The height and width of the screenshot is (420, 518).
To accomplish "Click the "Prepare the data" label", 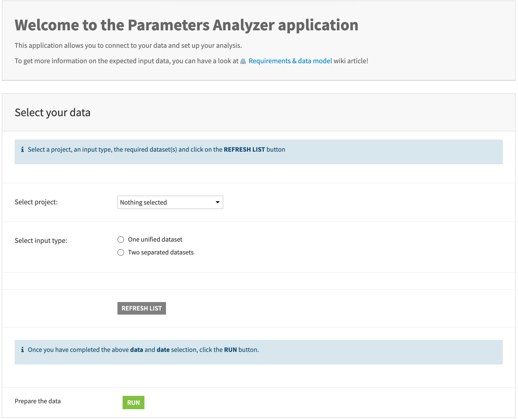I will (x=38, y=401).
